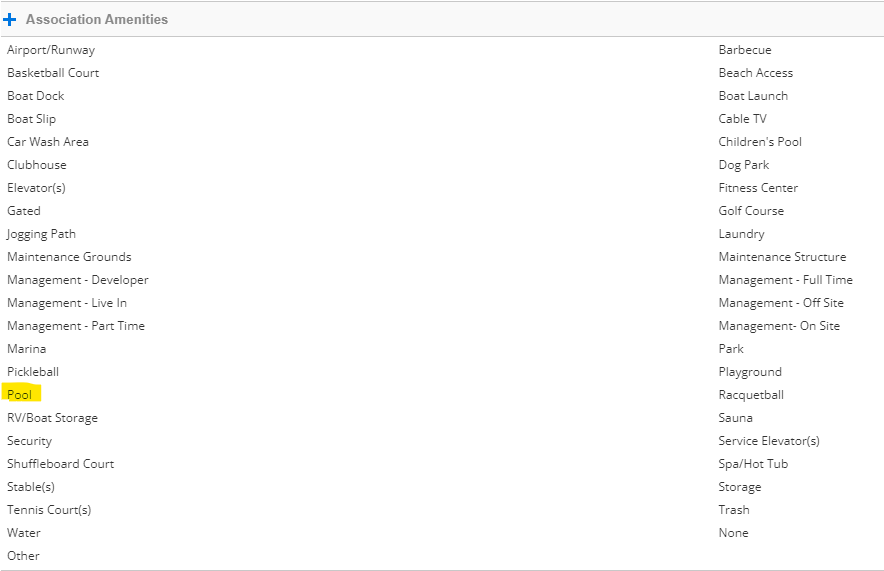Viewport: 884px width, 571px height.
Task: Pick the Racquetball amenity
Action: 751,395
